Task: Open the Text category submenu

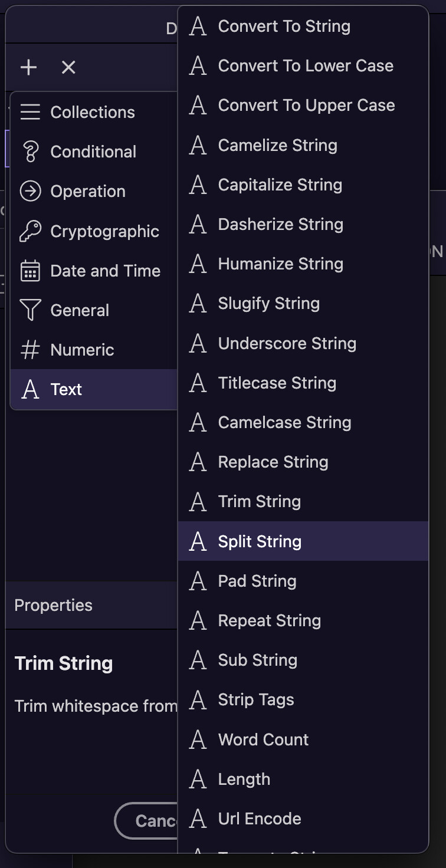Action: point(94,389)
